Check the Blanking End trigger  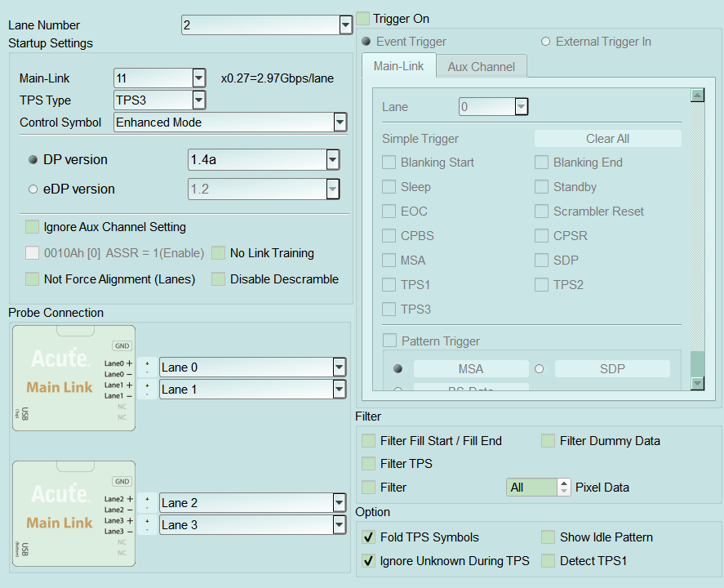click(x=542, y=163)
